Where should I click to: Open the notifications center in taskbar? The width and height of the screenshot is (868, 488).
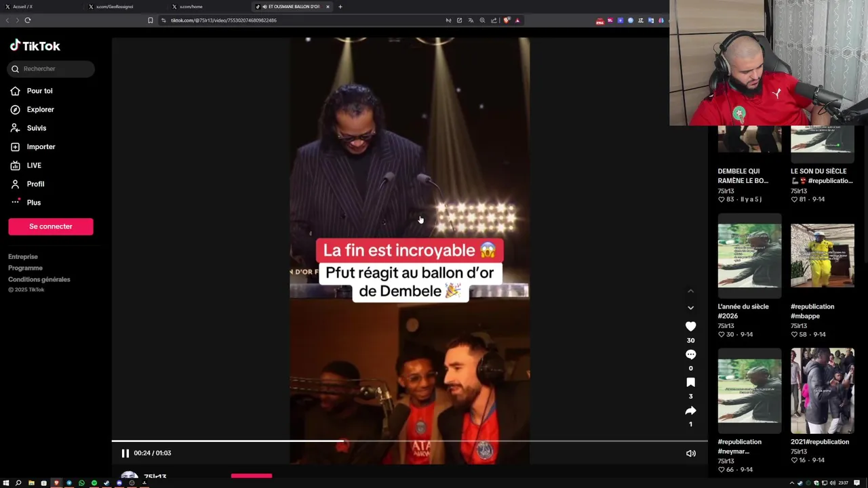pyautogui.click(x=857, y=483)
